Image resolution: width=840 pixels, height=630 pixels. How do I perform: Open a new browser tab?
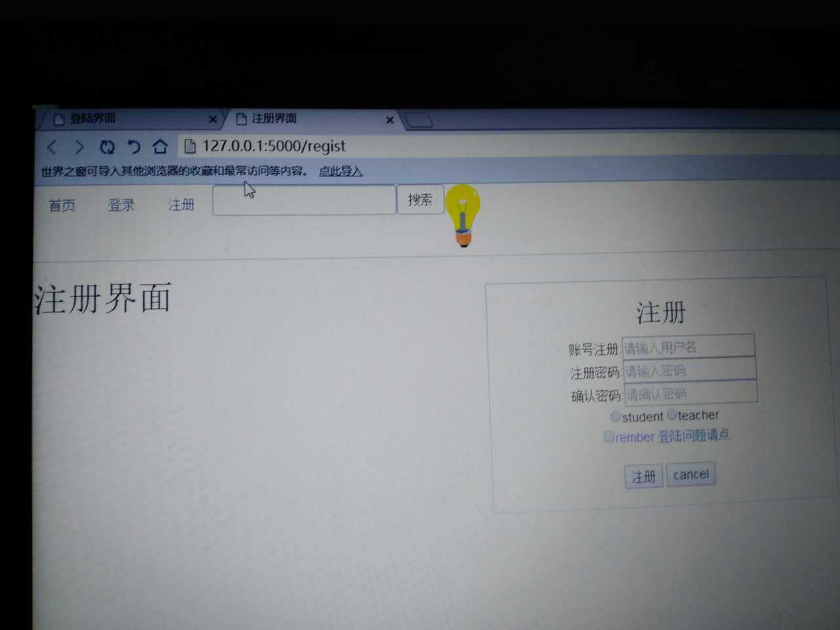click(x=417, y=120)
